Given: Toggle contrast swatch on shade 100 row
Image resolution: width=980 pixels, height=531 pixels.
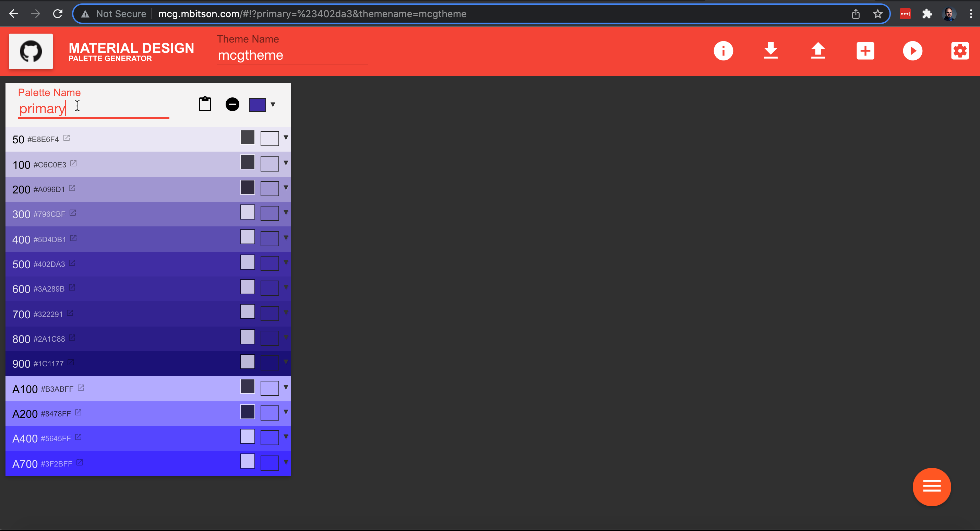Looking at the screenshot, I should coord(247,162).
